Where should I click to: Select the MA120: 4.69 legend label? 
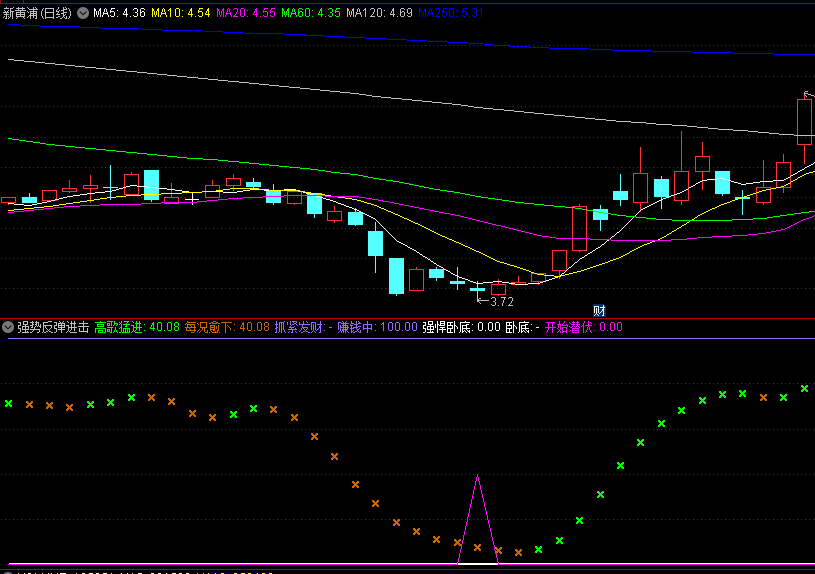coord(379,13)
